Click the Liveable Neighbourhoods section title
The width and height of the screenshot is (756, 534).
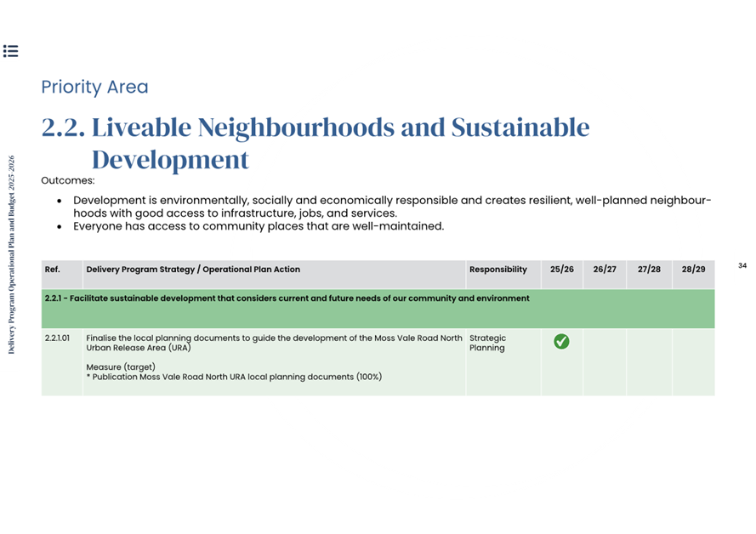(x=315, y=143)
